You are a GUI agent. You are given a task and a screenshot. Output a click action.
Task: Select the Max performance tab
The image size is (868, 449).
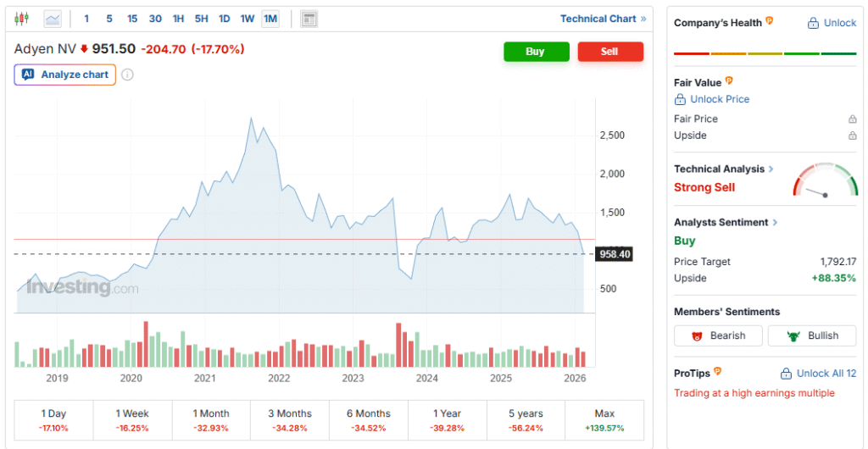[604, 420]
